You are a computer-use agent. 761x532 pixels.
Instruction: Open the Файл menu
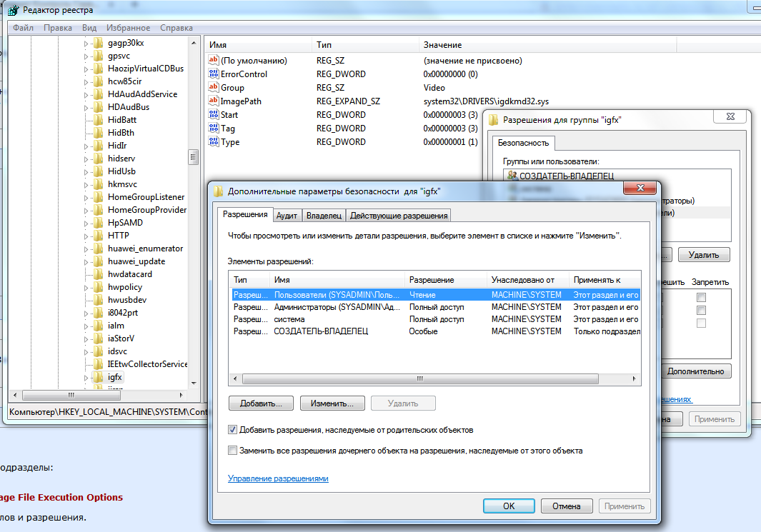(24, 28)
